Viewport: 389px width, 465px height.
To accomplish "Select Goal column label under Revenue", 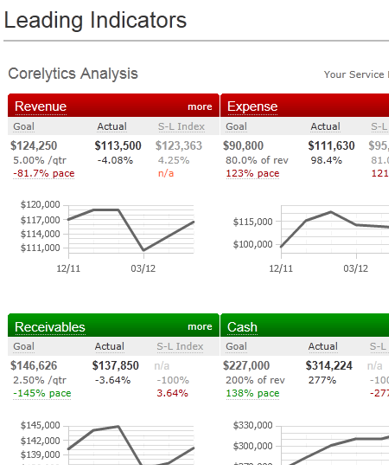I will coord(24,127).
